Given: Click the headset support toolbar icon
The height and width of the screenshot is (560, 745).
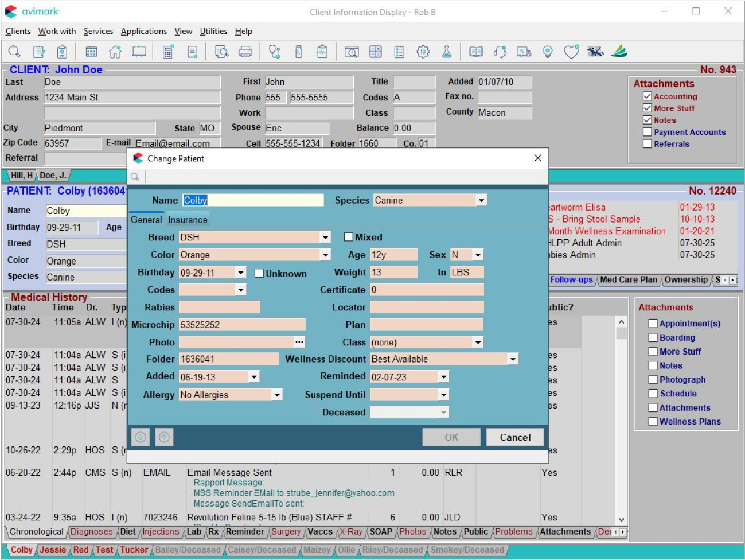Looking at the screenshot, I should click(x=500, y=52).
